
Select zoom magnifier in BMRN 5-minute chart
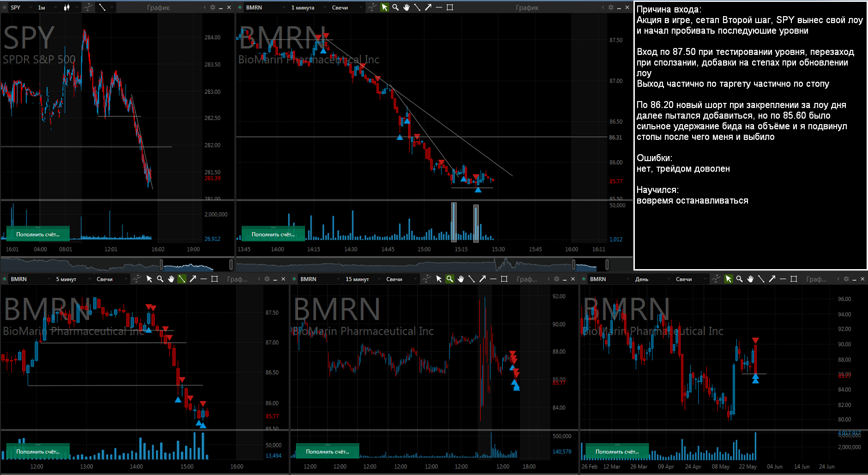click(160, 279)
